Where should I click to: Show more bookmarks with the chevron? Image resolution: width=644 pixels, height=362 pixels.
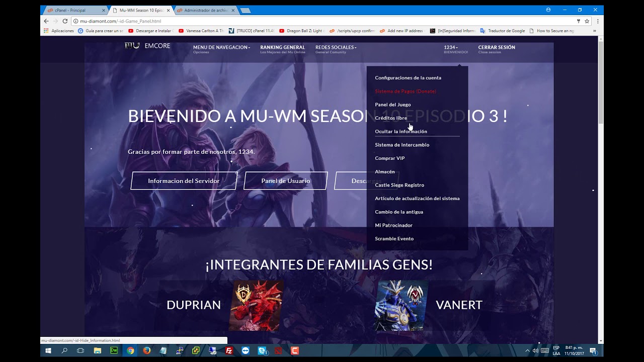(594, 31)
